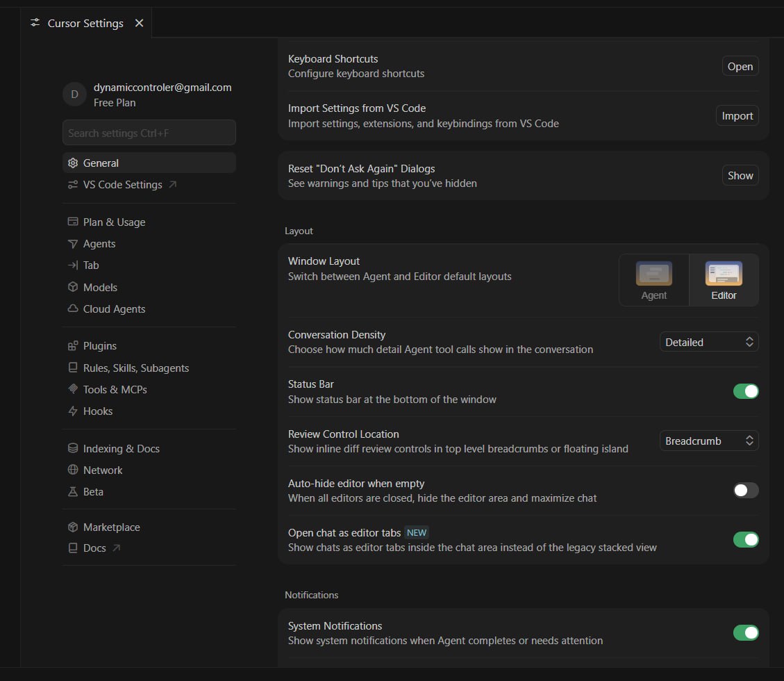The image size is (784, 681).
Task: Focus the Search settings input field
Action: pos(149,133)
